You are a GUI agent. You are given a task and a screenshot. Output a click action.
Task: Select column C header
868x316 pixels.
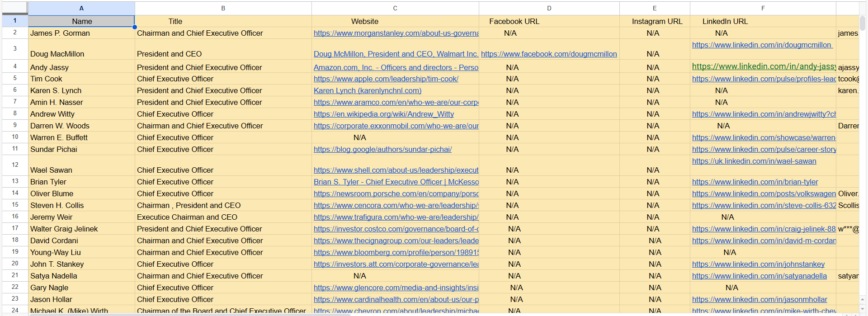pyautogui.click(x=395, y=8)
